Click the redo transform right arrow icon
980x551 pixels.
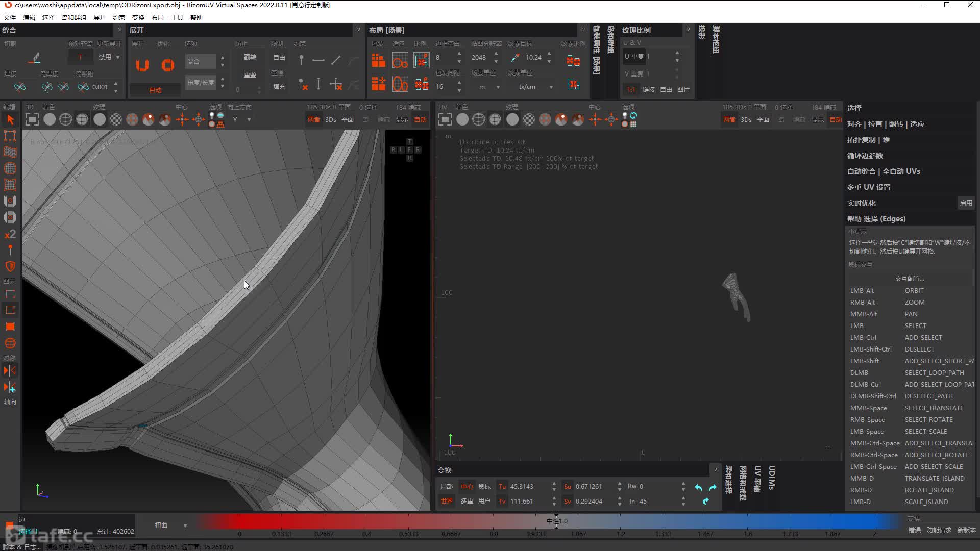[713, 487]
